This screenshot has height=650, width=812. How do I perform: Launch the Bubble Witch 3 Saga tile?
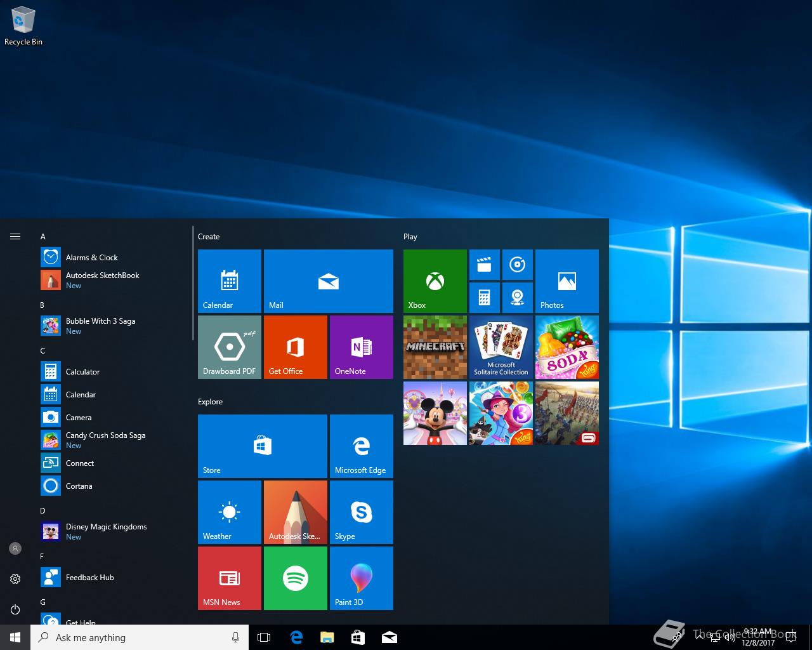[x=501, y=413]
